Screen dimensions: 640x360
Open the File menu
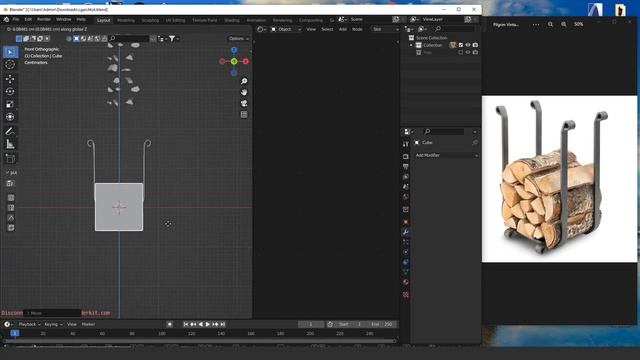pyautogui.click(x=16, y=19)
